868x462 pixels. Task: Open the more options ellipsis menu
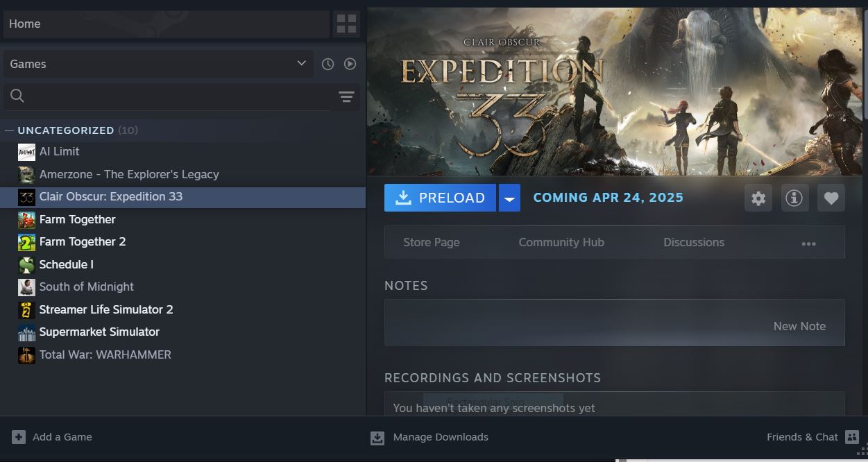tap(808, 243)
